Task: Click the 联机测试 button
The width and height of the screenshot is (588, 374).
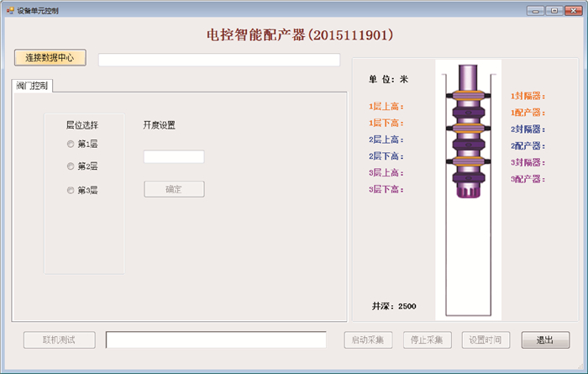Action: [x=60, y=340]
